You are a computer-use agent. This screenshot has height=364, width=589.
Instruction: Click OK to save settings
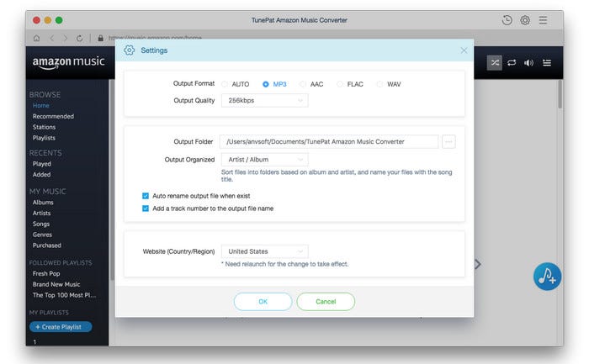(x=263, y=302)
